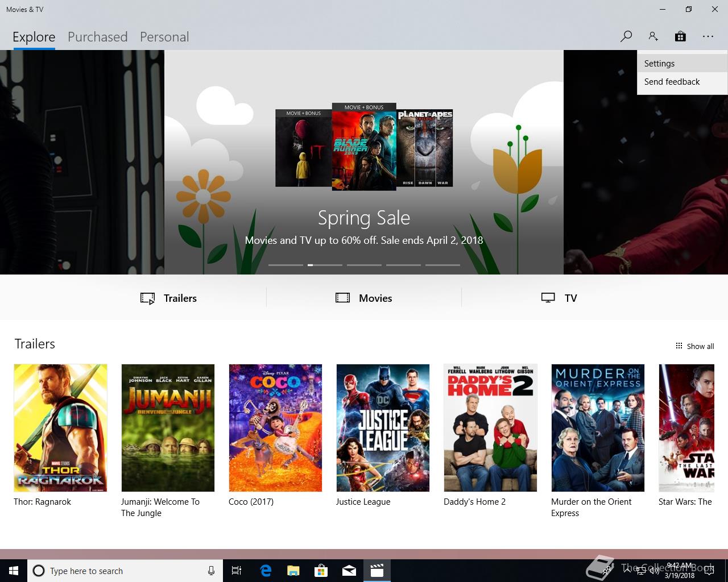This screenshot has height=582, width=728.
Task: Open the TV category button
Action: pyautogui.click(x=559, y=298)
